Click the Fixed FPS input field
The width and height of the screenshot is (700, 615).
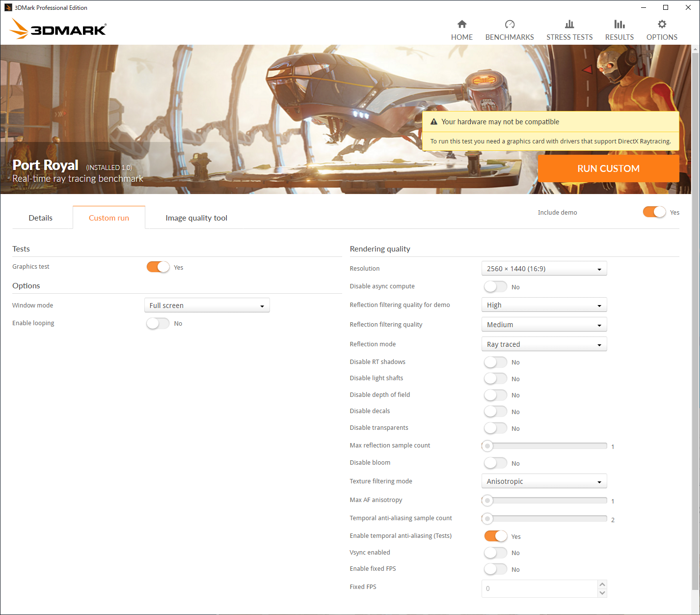(539, 588)
